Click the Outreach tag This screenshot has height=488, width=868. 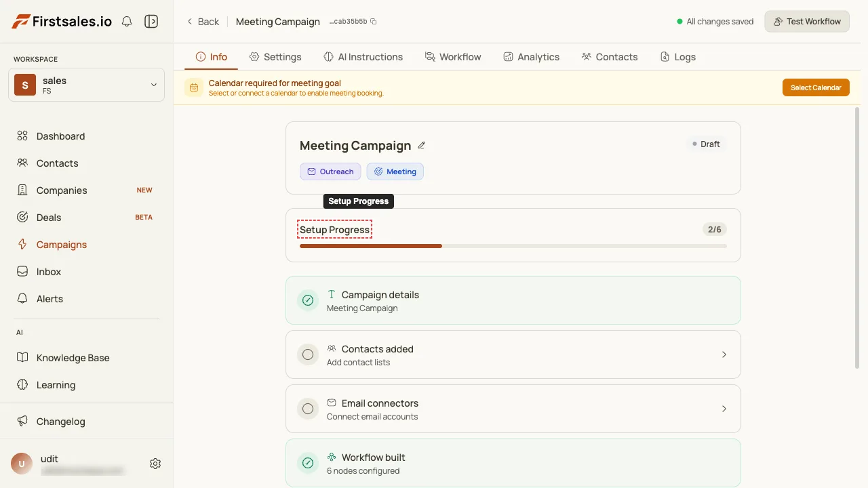tap(330, 171)
